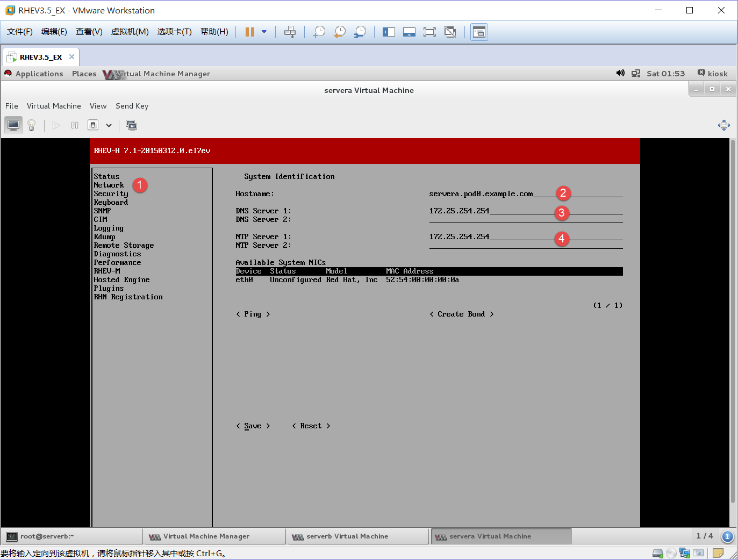
Task: Toggle the VMware library sidebar view icon
Action: [x=389, y=32]
